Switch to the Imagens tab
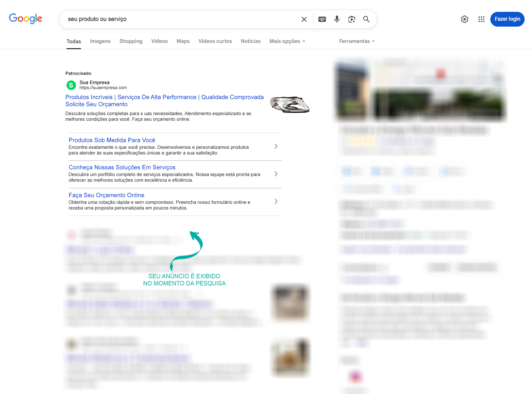Viewport: 532px width, 394px height. click(100, 41)
